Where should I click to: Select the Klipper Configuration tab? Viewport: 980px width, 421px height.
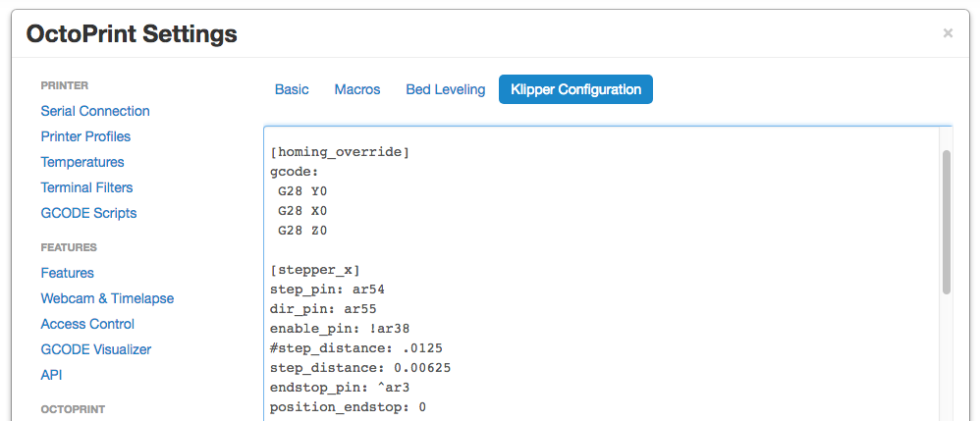[575, 89]
